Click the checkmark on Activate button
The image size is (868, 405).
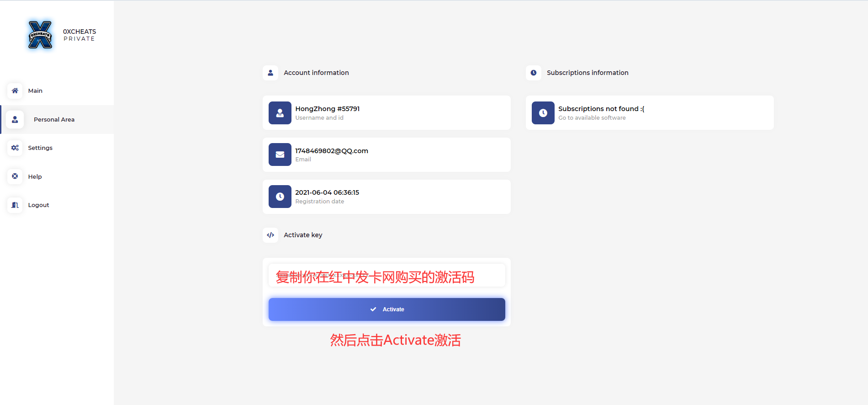pyautogui.click(x=373, y=309)
